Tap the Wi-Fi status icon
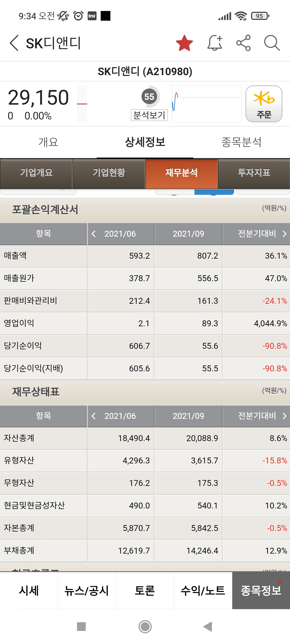This screenshot has height=644, width=290. coord(241,16)
